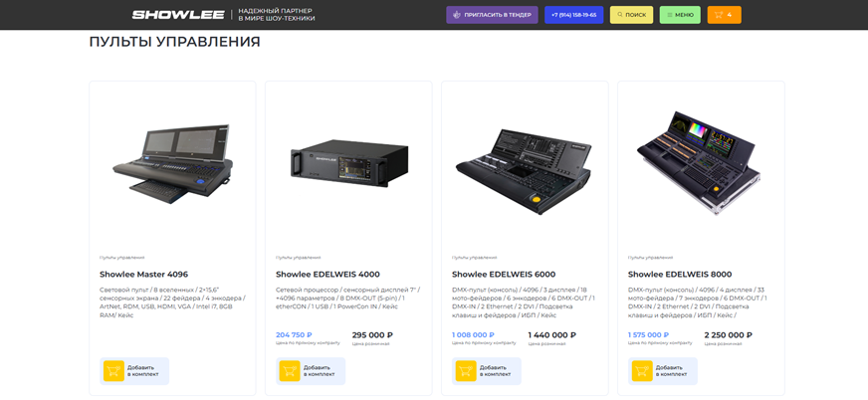Screen dimensions: 868x400
Task: Click the yellow cart icon under EDELWEIS 4000
Action: (x=290, y=371)
